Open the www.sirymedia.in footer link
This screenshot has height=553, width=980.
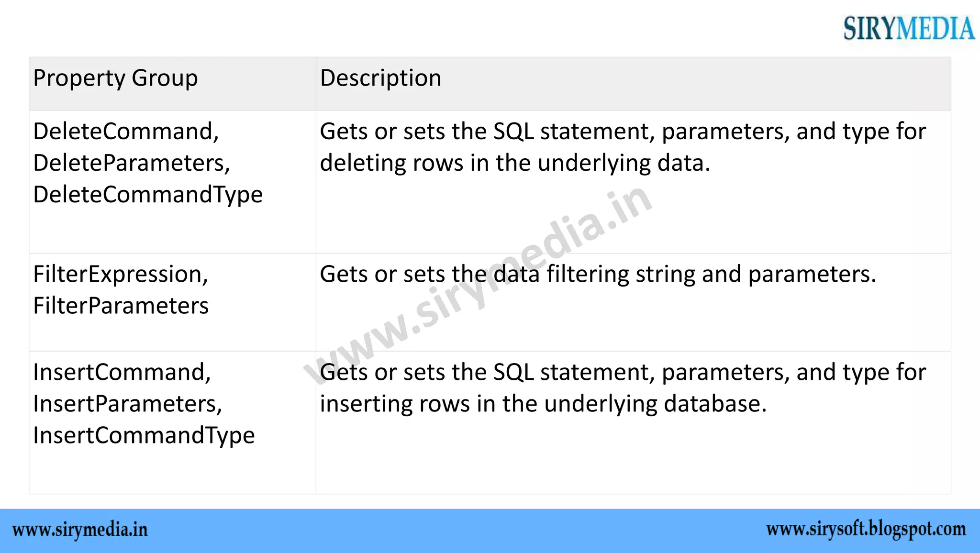(x=80, y=530)
